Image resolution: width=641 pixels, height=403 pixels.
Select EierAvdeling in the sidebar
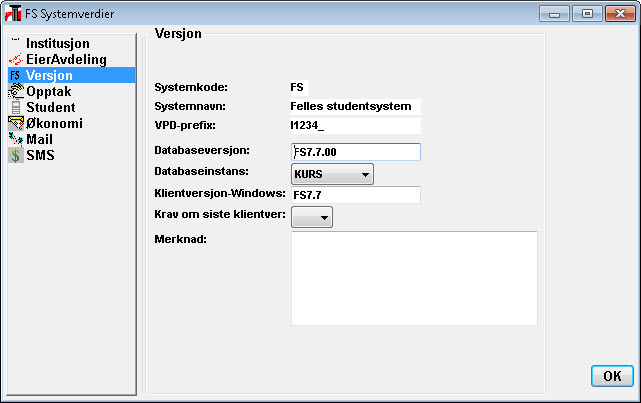click(x=66, y=59)
